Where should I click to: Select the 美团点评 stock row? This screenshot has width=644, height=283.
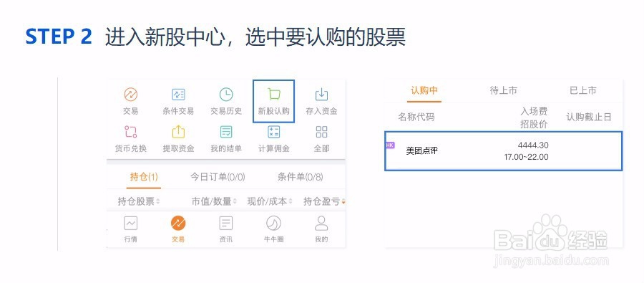coord(504,151)
